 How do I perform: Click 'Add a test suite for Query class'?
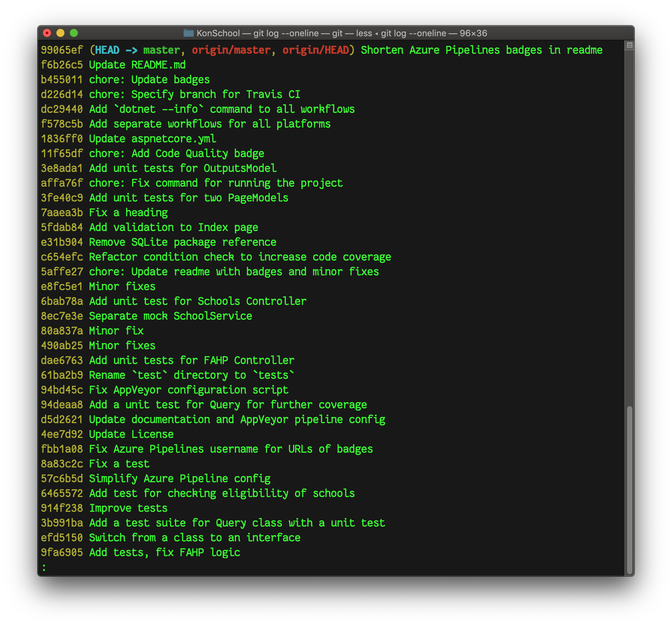pyautogui.click(x=186, y=523)
